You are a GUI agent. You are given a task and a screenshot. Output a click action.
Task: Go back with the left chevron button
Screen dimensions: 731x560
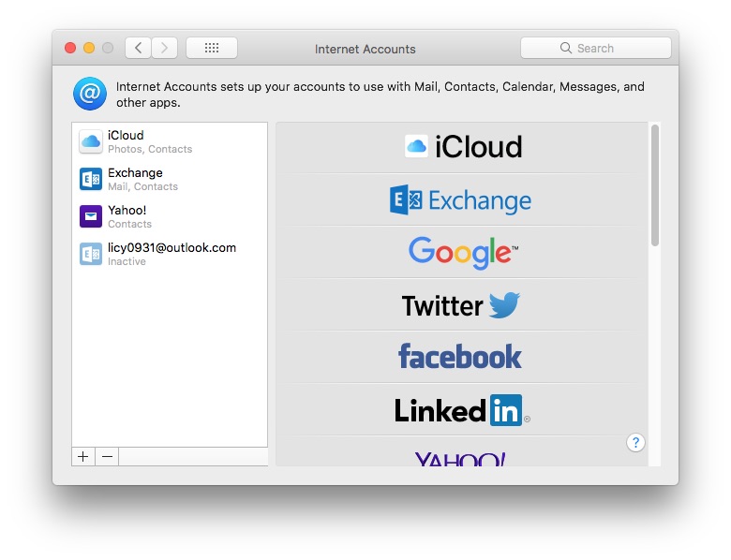click(138, 48)
